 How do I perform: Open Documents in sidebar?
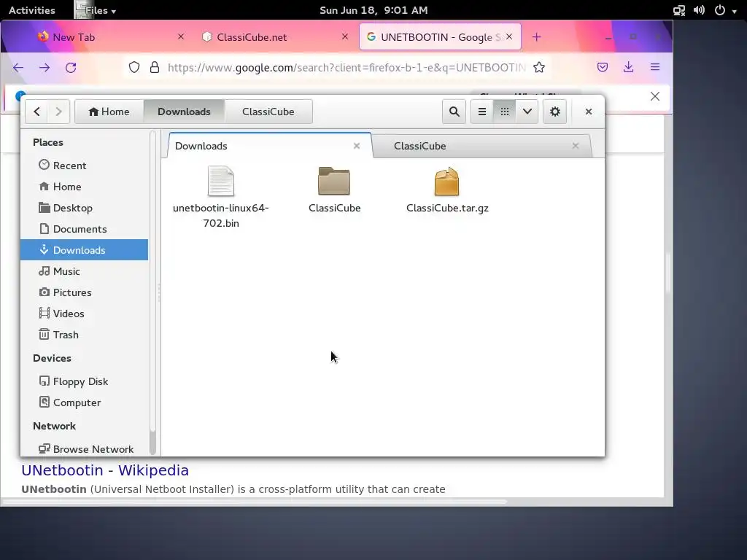point(85,229)
